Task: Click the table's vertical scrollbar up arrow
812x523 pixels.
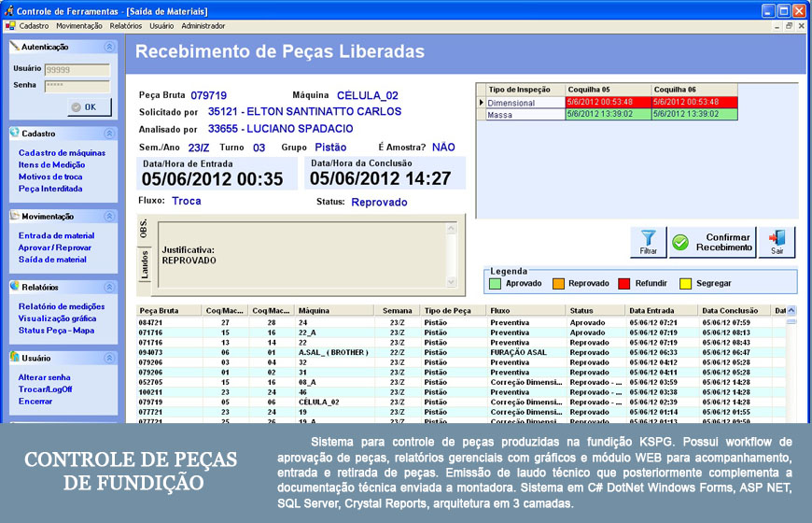Action: pos(791,310)
